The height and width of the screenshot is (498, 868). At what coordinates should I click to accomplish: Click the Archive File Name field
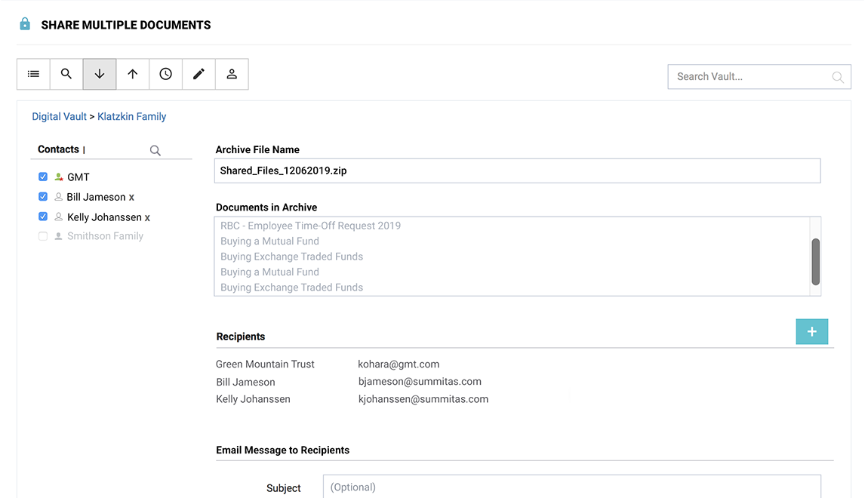(517, 171)
